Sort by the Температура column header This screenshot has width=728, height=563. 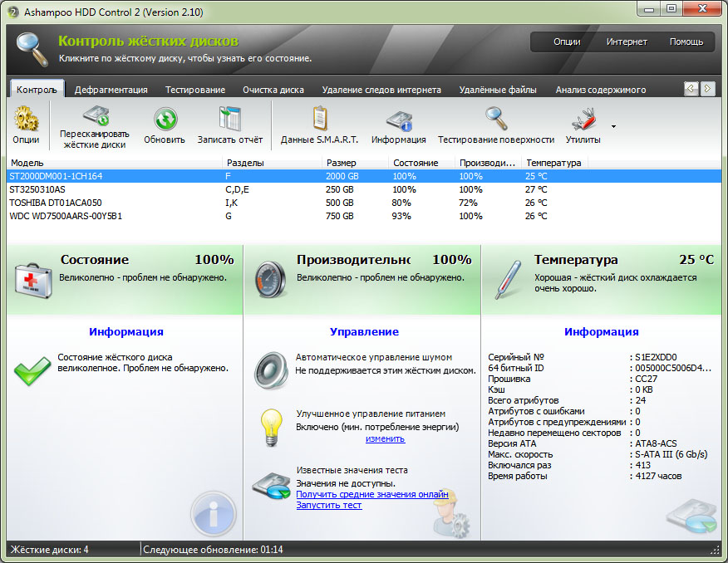click(555, 163)
